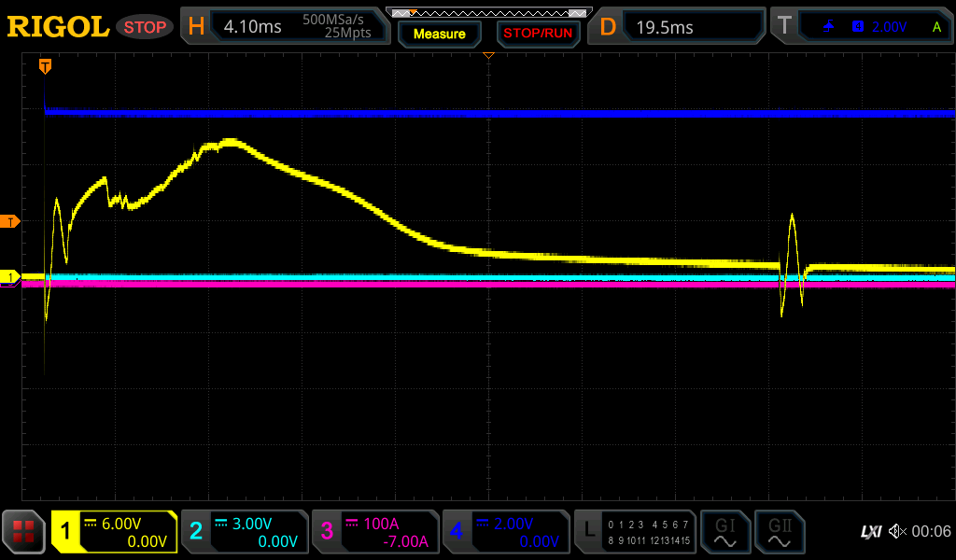Open the function navigation menu icon
This screenshot has width=956, height=560.
[23, 532]
